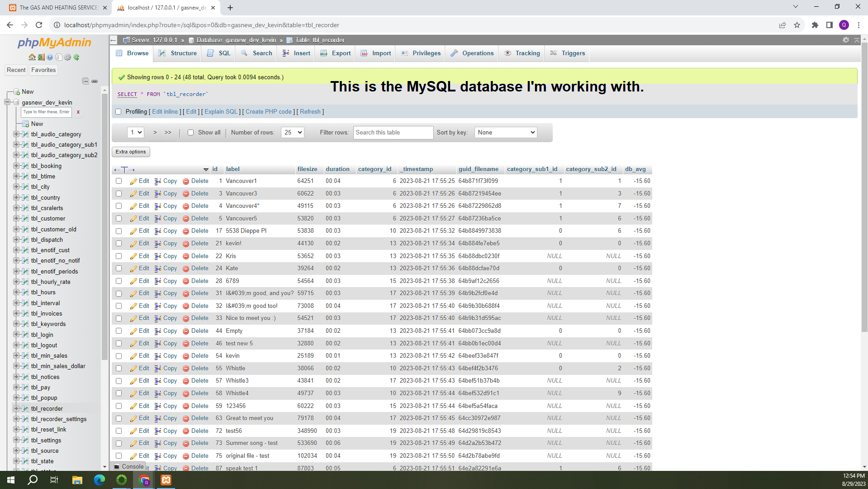Create new database via New database icon
Screen dimensions: 868x489
[x=17, y=92]
